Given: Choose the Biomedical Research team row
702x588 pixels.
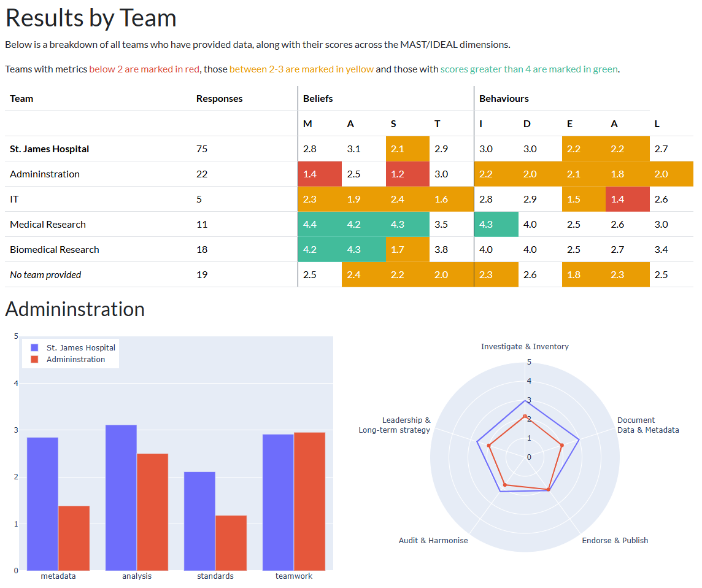Looking at the screenshot, I should (54, 250).
